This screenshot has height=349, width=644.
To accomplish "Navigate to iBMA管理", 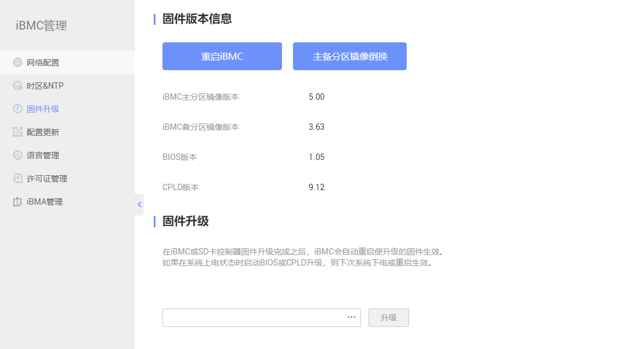I will tap(67, 202).
